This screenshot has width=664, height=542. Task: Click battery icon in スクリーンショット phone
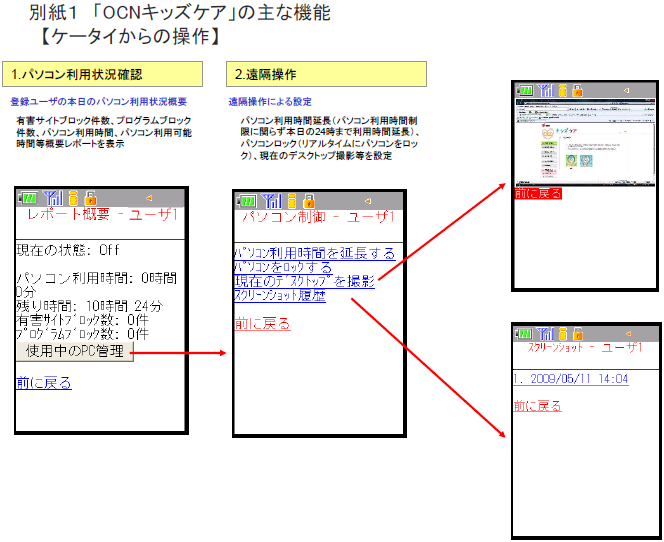click(x=523, y=334)
